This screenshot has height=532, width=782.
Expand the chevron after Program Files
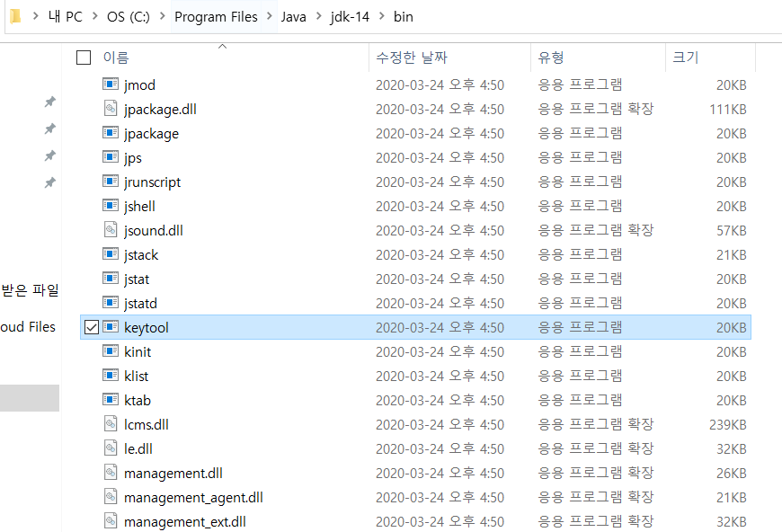click(x=270, y=16)
